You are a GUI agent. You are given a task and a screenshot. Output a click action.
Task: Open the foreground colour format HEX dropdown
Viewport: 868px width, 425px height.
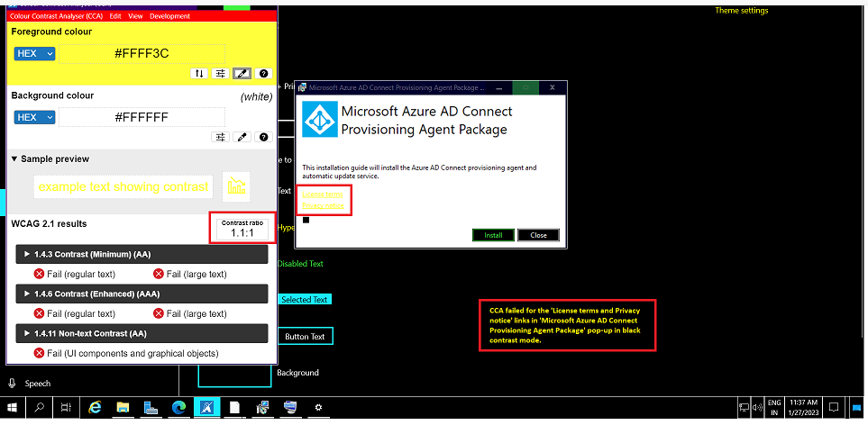point(34,54)
